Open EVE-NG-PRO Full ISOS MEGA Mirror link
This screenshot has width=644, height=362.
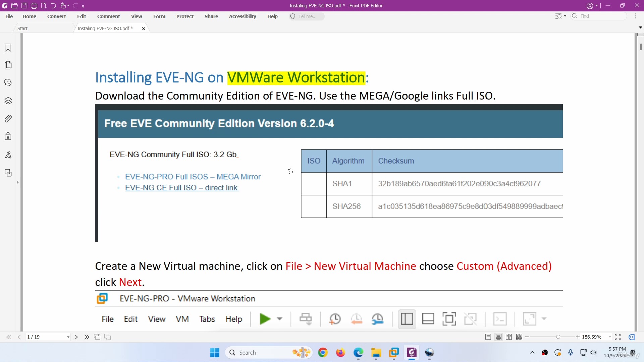click(193, 177)
